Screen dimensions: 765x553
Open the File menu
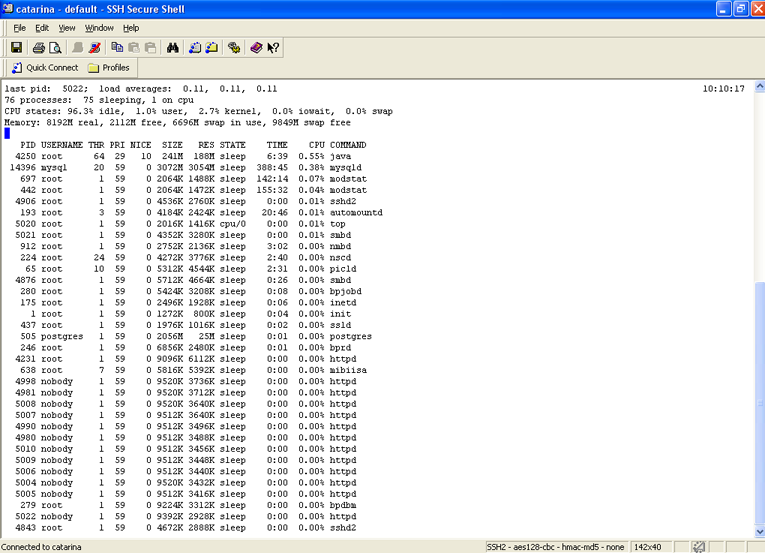pyautogui.click(x=19, y=28)
